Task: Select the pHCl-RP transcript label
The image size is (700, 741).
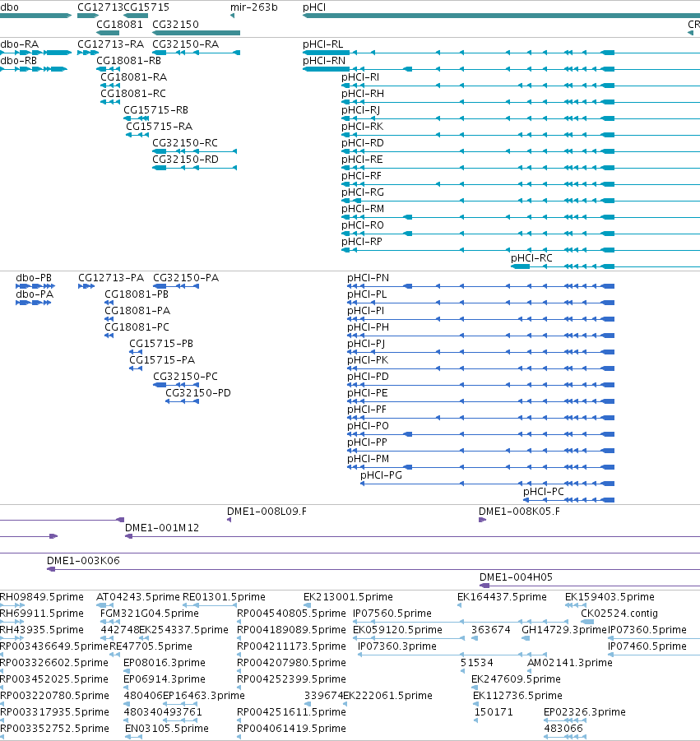Action: pyautogui.click(x=362, y=242)
